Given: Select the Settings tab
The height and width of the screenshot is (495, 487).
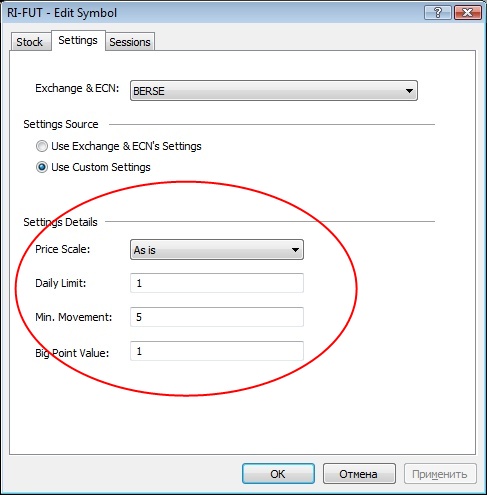Looking at the screenshot, I should tap(78, 40).
